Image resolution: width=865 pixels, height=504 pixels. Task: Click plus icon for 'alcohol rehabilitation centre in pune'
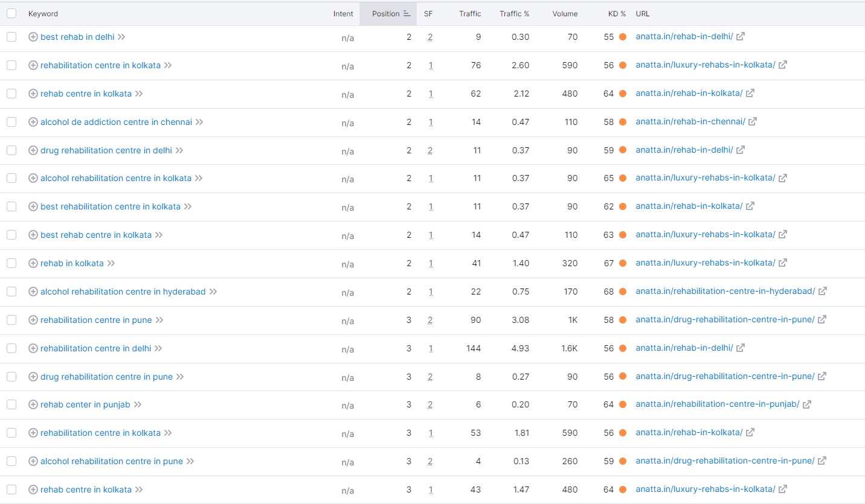tap(33, 461)
